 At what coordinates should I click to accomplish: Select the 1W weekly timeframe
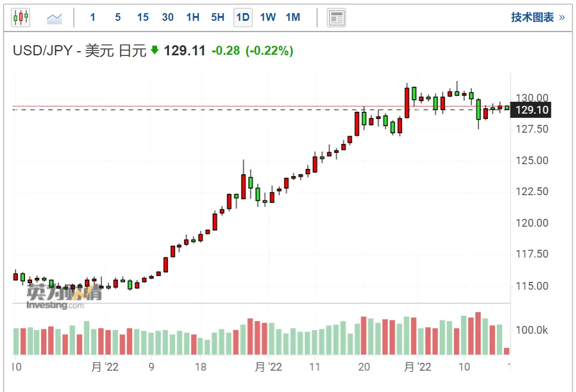click(268, 17)
